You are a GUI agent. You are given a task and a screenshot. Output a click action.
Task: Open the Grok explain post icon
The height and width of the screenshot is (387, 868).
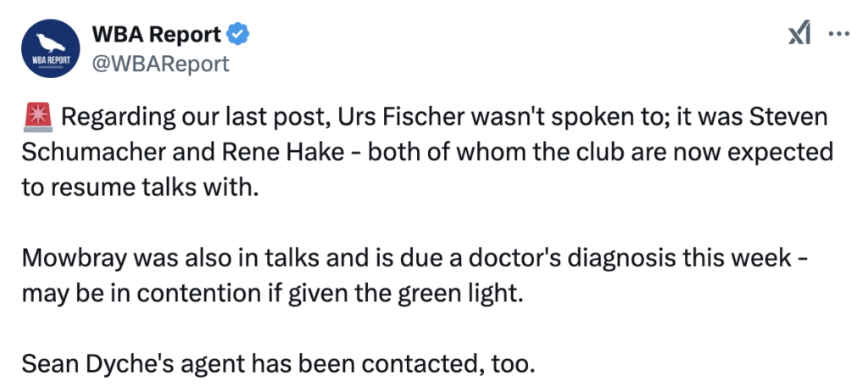[799, 33]
